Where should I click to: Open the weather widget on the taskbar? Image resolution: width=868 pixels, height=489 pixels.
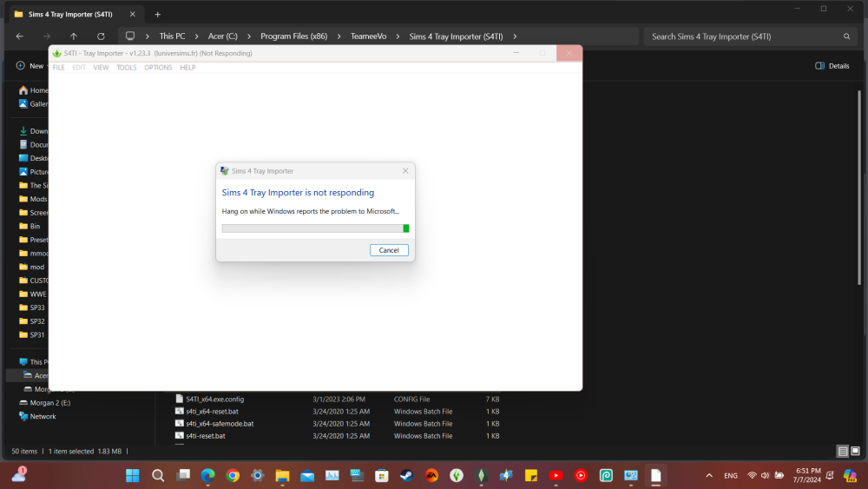(x=19, y=474)
